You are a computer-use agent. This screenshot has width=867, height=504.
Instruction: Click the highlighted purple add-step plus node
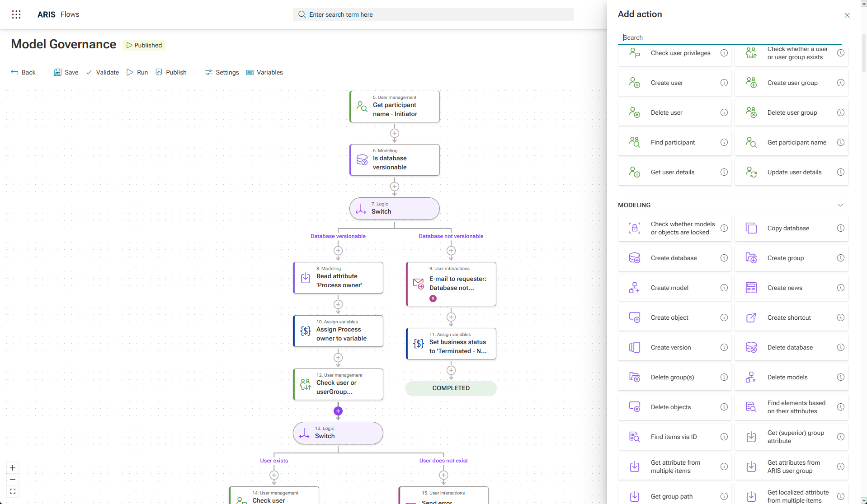338,411
